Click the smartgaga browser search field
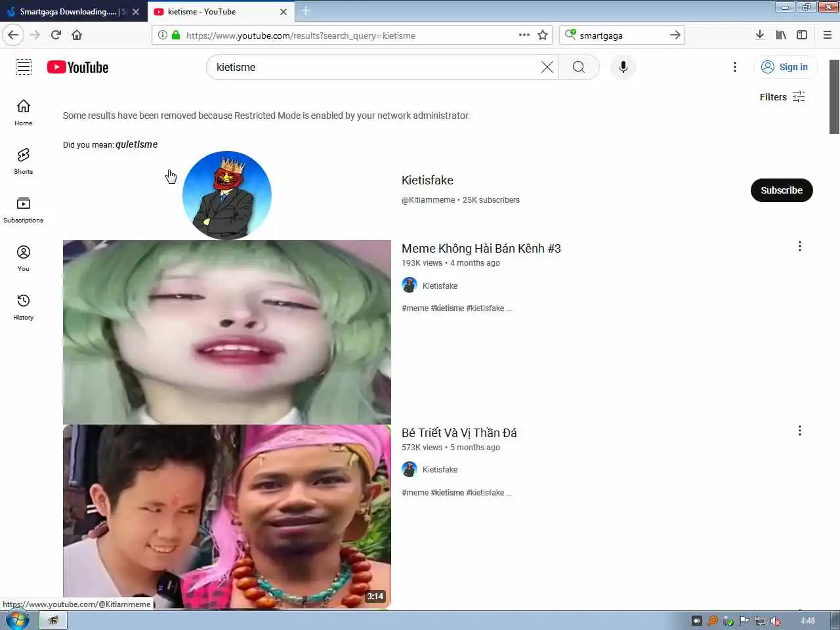Screen dimensions: 840x630 click(x=621, y=35)
